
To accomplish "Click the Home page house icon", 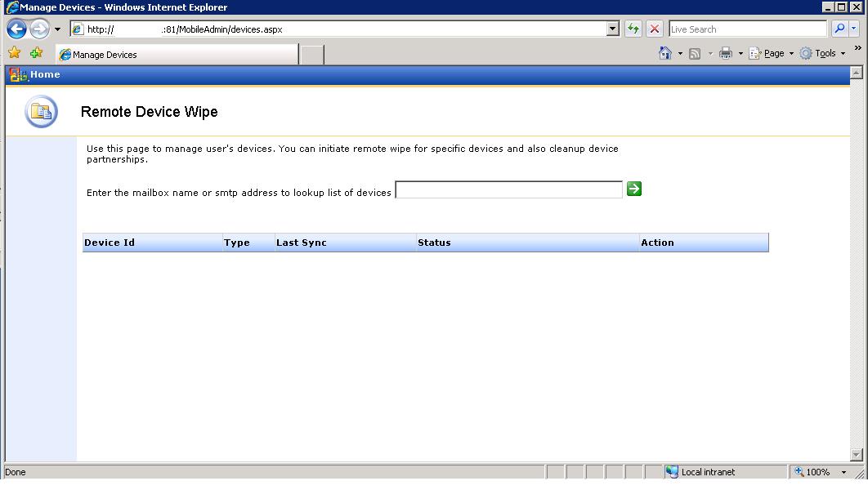I will point(664,53).
